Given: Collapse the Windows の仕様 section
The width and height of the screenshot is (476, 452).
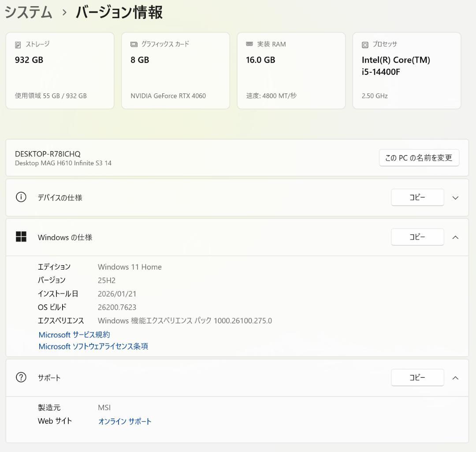Looking at the screenshot, I should [455, 237].
